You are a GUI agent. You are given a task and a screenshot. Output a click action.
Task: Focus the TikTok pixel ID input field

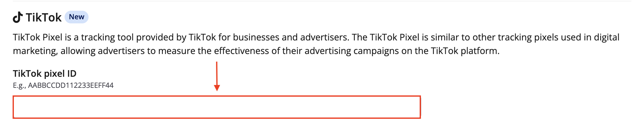coord(216,107)
